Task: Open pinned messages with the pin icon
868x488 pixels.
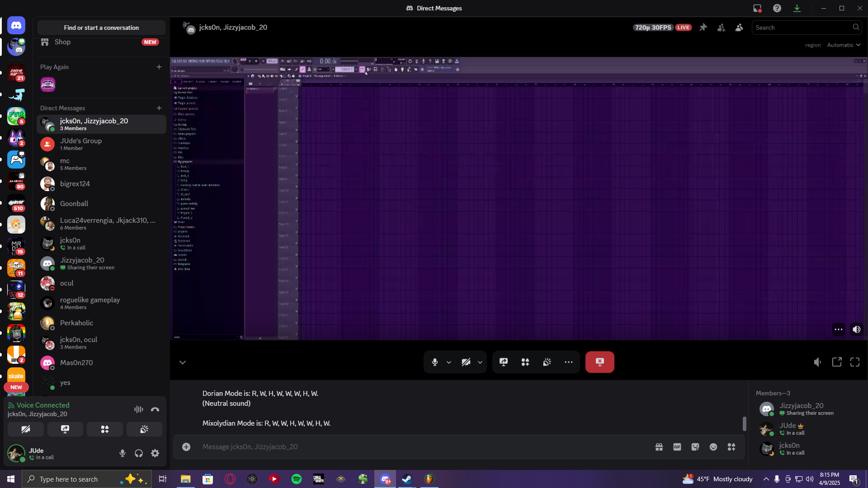Action: coord(703,28)
